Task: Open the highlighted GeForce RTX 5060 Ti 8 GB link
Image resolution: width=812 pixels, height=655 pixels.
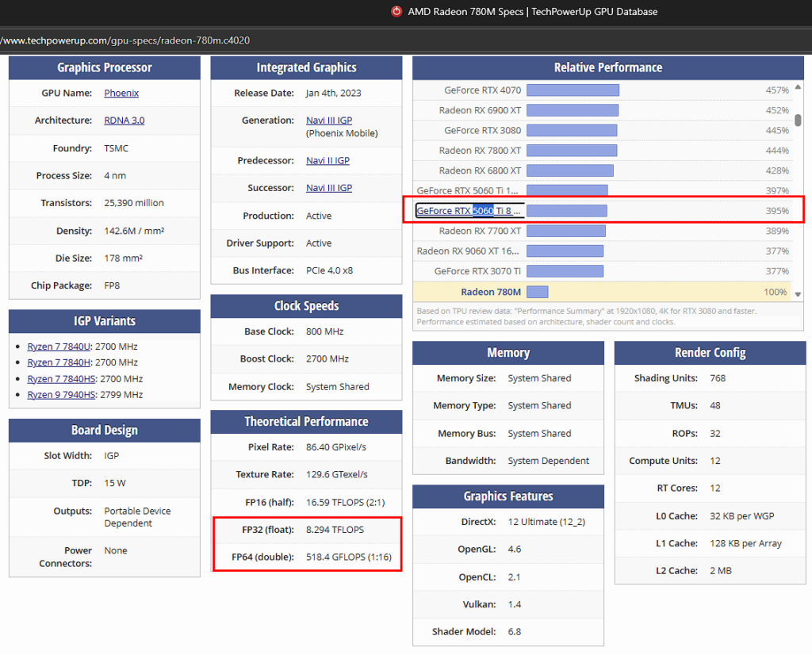Action: coord(469,211)
